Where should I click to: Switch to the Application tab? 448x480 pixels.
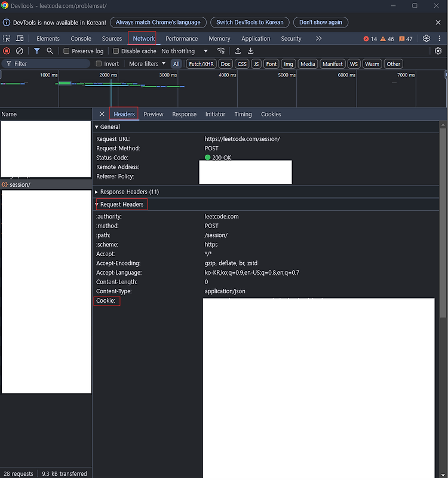tap(256, 39)
